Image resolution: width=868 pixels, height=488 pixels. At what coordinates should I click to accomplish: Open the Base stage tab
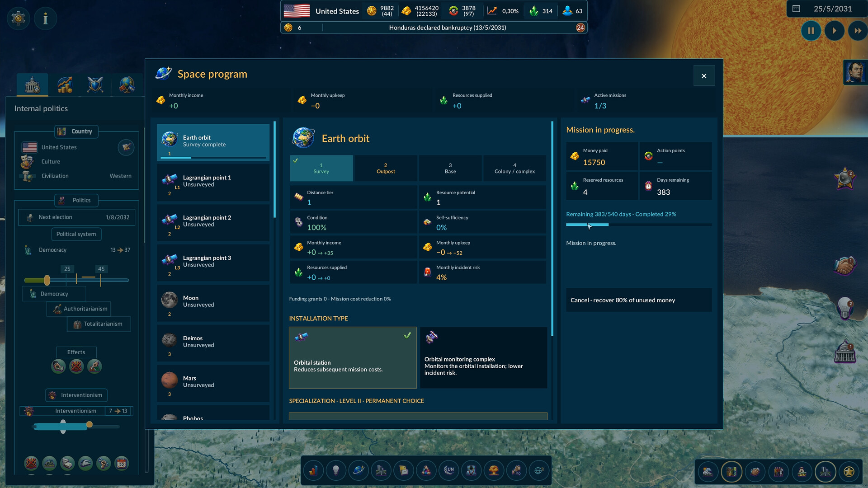(x=450, y=169)
